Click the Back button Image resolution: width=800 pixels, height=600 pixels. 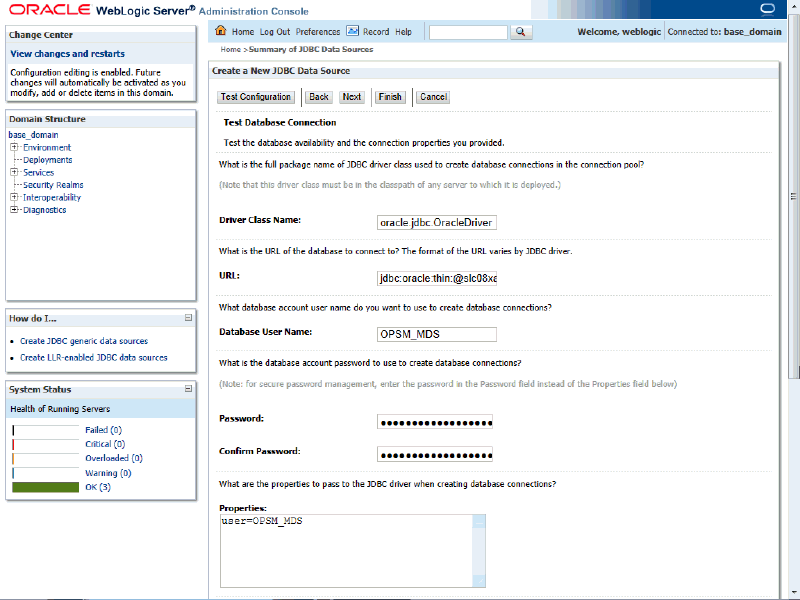coord(319,97)
